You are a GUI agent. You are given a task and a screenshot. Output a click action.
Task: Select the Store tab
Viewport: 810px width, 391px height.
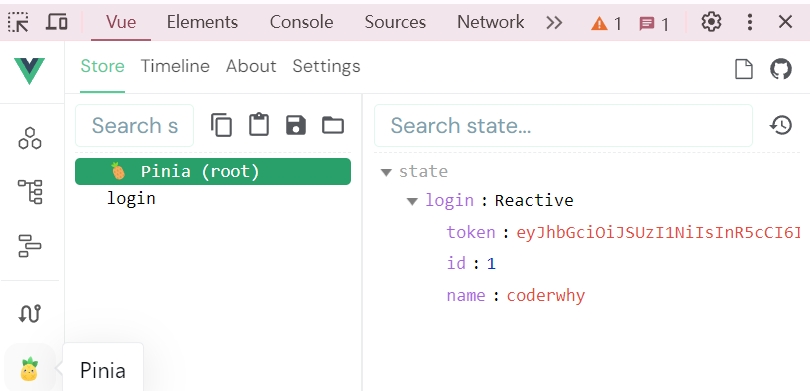(102, 67)
